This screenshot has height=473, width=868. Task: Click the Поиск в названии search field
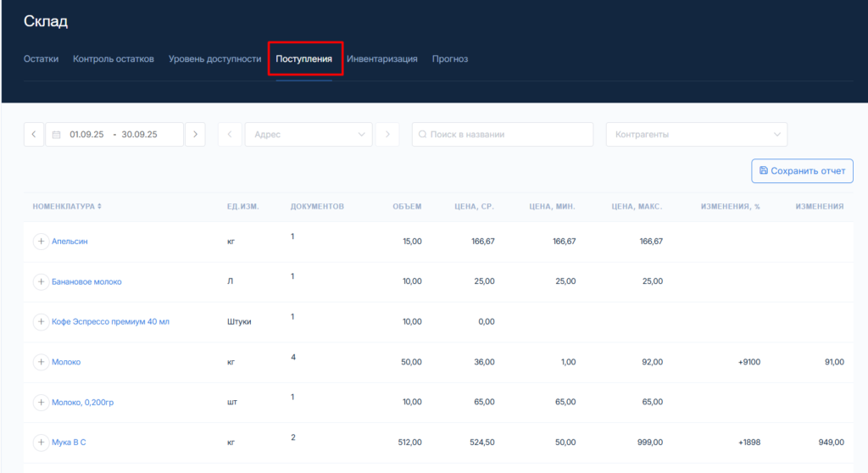(509, 134)
